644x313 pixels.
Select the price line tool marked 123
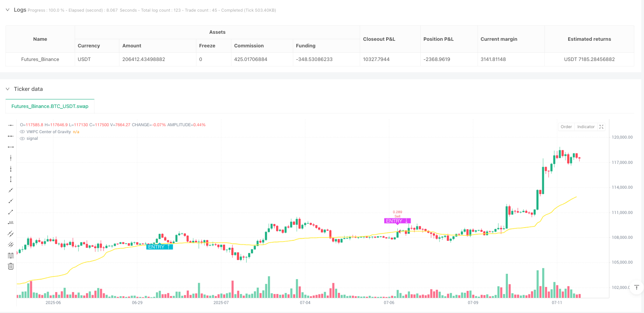11,223
